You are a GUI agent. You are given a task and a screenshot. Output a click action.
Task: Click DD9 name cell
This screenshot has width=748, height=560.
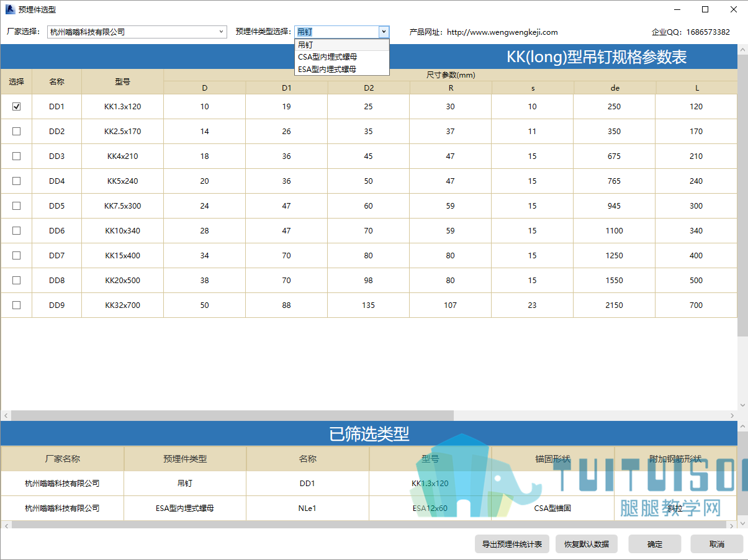[x=56, y=305]
